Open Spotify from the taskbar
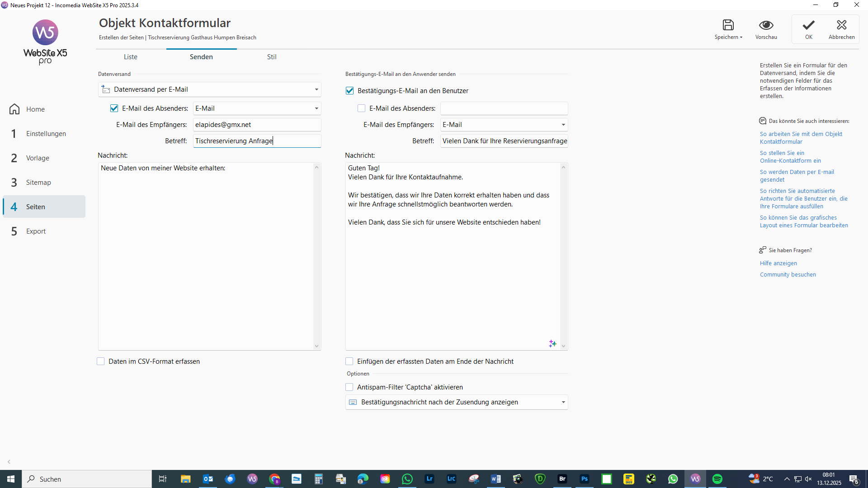Screen dimensions: 868x488 tap(717, 479)
